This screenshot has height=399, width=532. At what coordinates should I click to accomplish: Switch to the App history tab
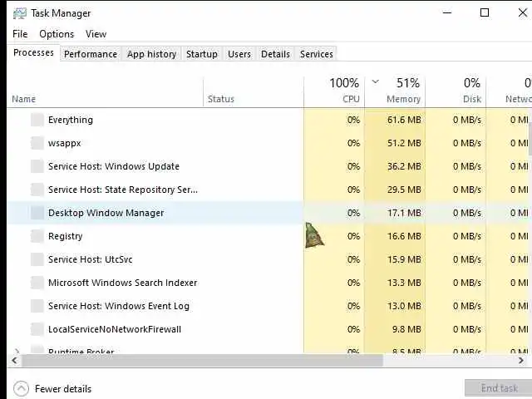(x=151, y=54)
